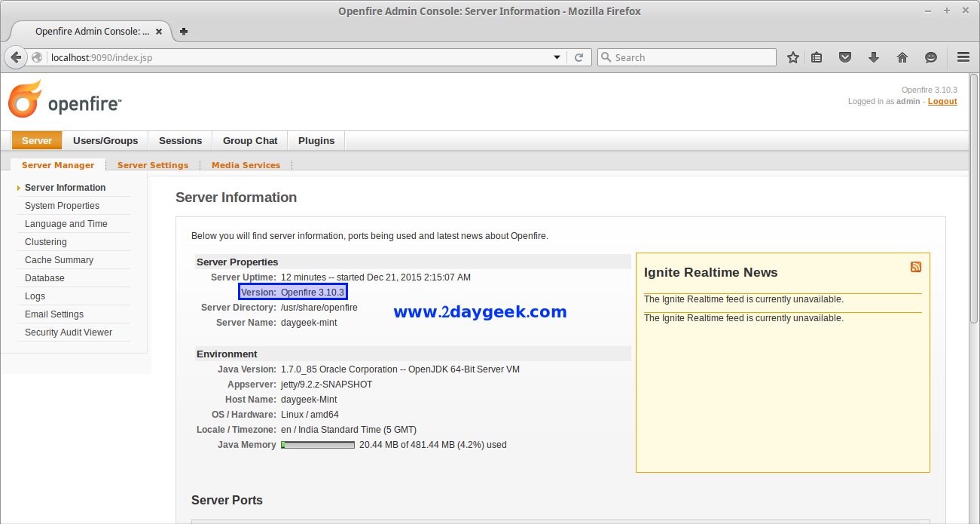The width and height of the screenshot is (980, 524).
Task: Open the Users/Groups tab
Action: click(105, 140)
